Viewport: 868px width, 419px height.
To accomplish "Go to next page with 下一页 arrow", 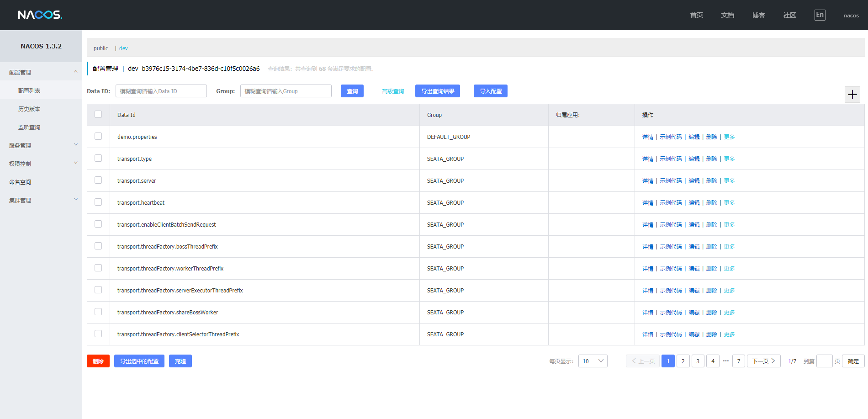I will coord(763,361).
